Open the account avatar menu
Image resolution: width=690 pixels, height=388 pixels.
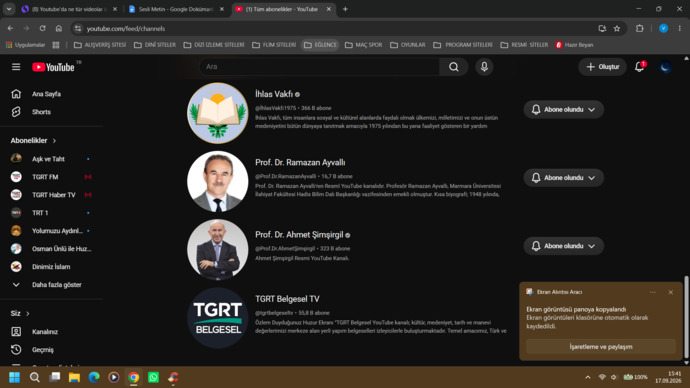coord(665,67)
